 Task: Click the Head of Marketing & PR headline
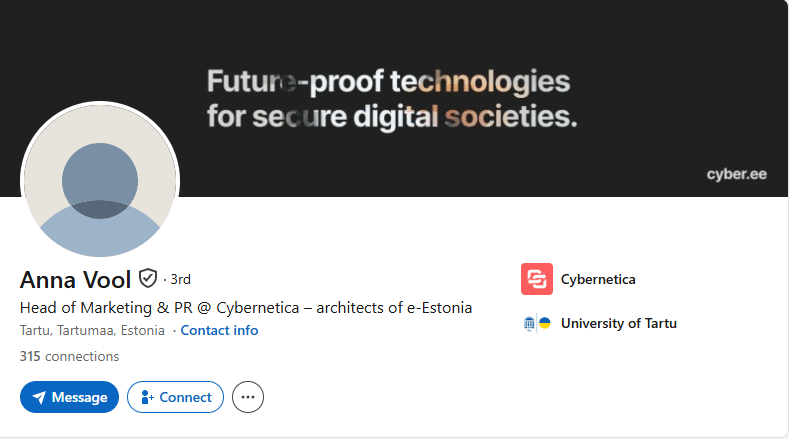click(246, 307)
